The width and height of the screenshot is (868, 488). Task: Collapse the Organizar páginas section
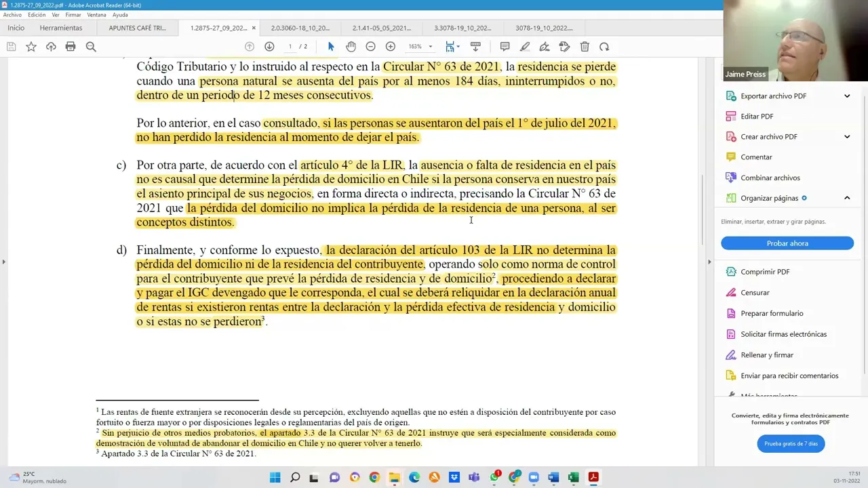pos(846,198)
